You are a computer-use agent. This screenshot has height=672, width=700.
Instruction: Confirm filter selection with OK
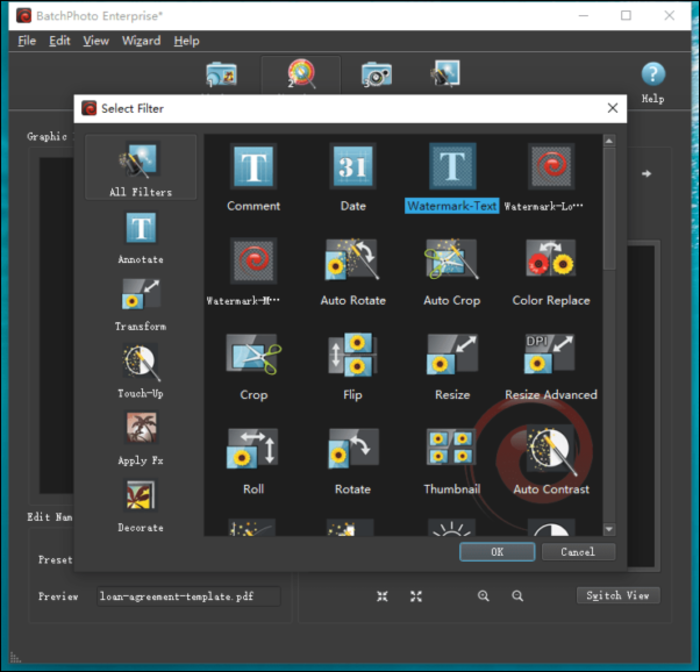(497, 552)
